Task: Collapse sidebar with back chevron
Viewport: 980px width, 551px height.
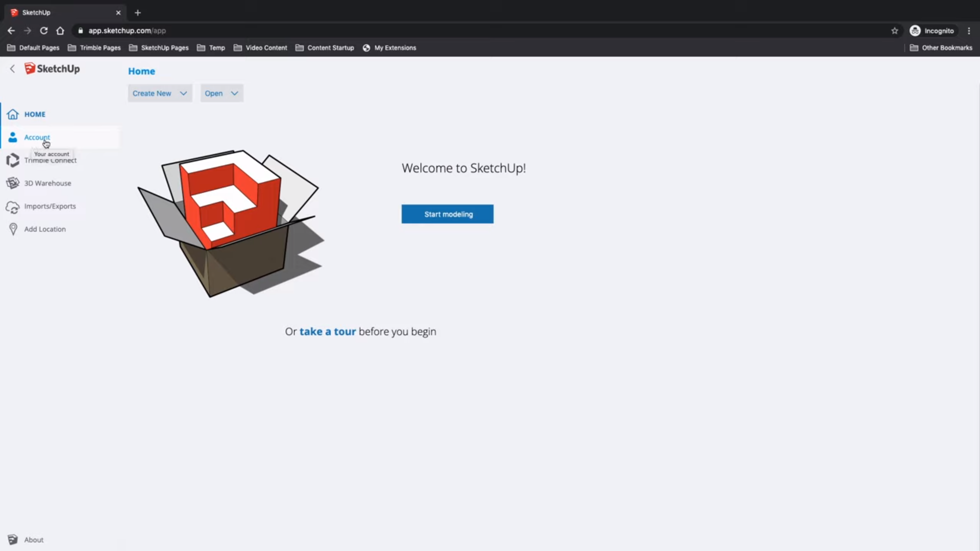Action: (12, 69)
